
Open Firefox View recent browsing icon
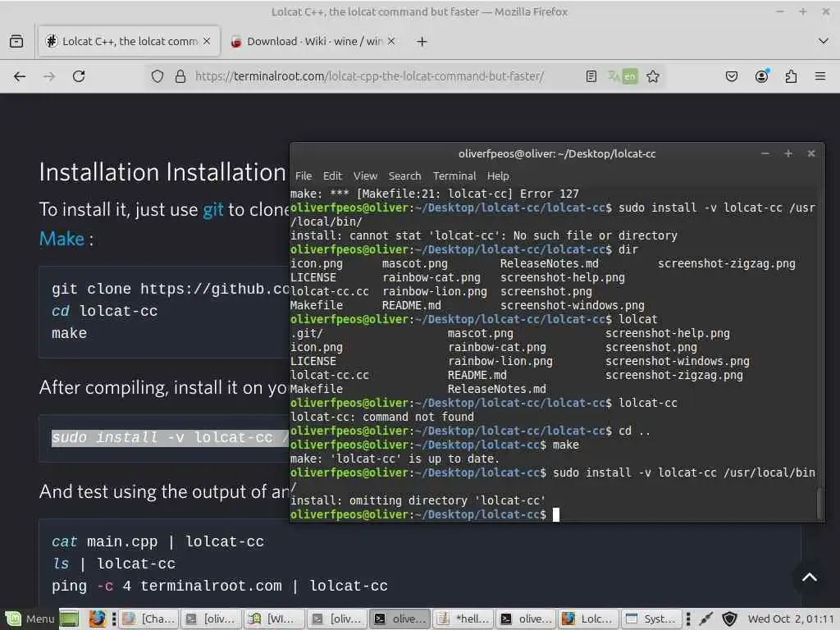[x=16, y=41]
